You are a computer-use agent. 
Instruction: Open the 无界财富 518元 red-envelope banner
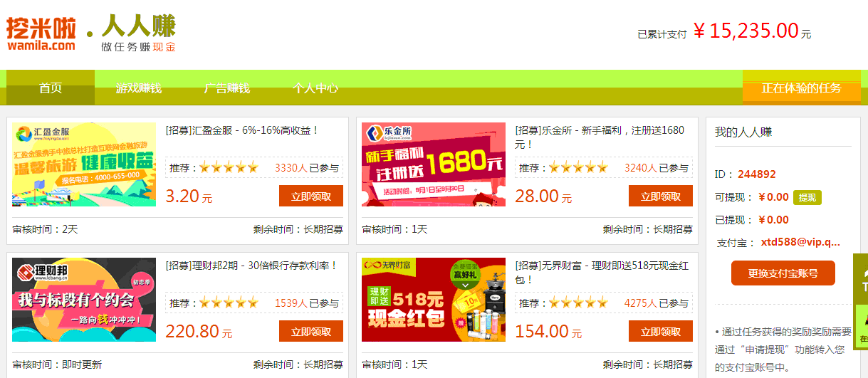[434, 300]
